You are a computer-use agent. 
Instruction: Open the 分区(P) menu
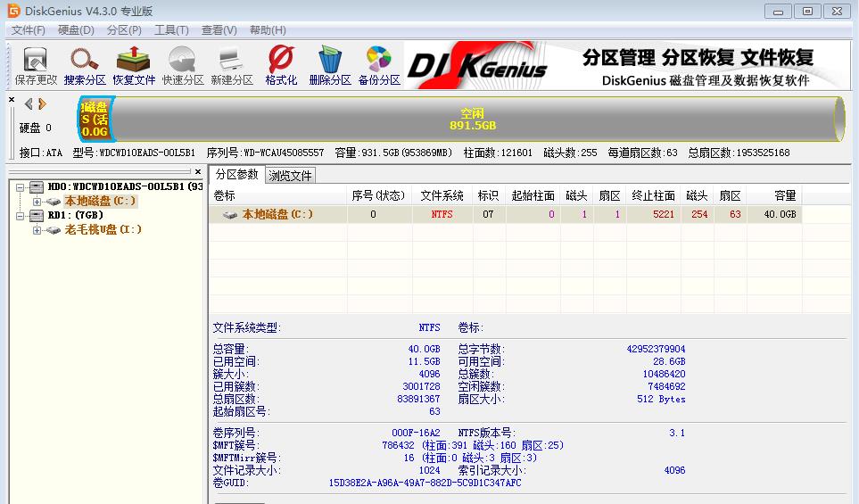[124, 30]
